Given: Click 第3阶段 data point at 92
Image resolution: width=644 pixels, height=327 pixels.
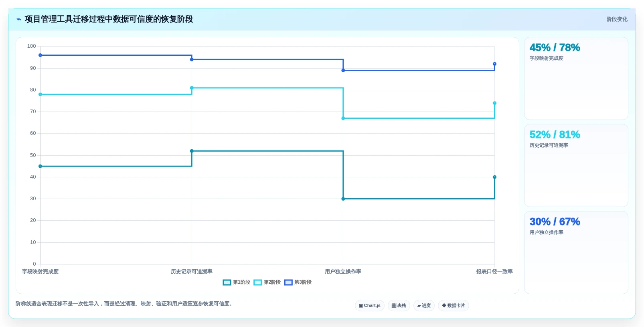Looking at the screenshot, I should (x=494, y=64).
